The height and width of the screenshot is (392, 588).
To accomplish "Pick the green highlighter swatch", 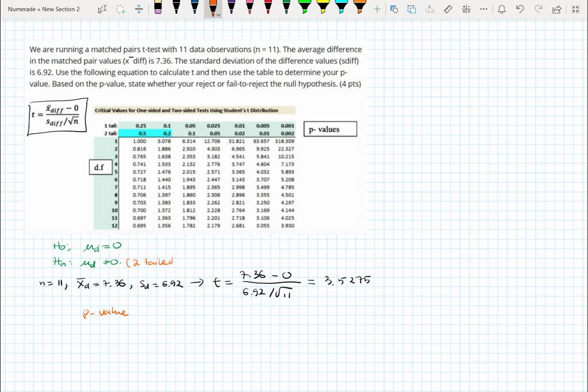I will (304, 9).
